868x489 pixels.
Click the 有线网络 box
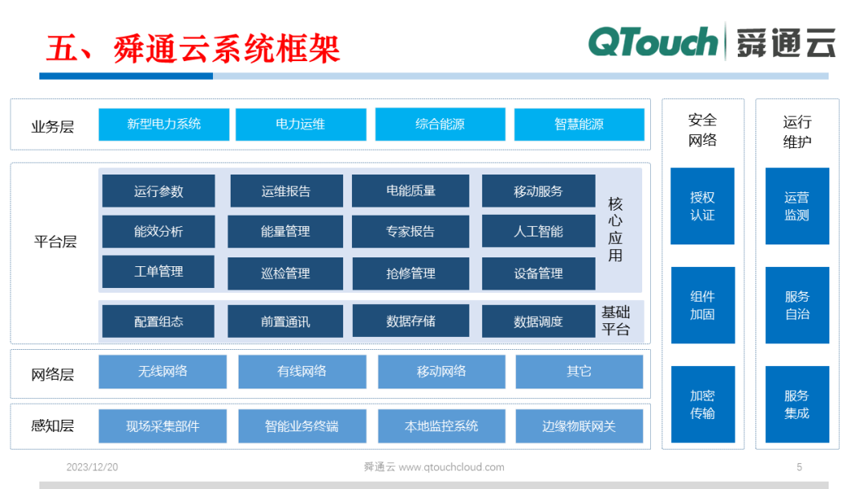302,372
